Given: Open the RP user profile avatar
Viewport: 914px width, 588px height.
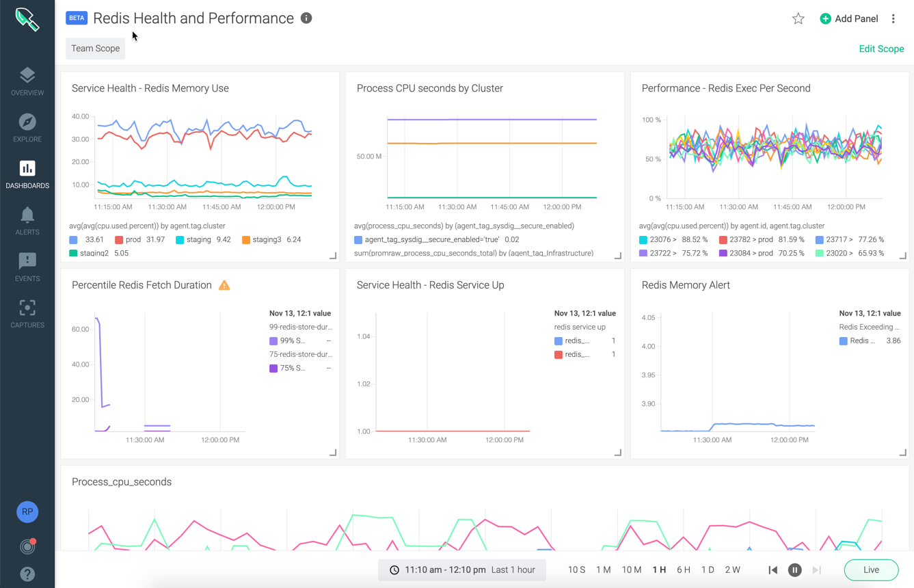Looking at the screenshot, I should (27, 511).
